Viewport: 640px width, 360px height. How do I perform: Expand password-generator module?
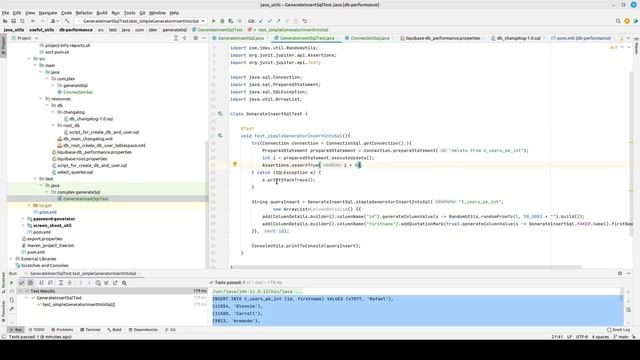click(x=23, y=219)
